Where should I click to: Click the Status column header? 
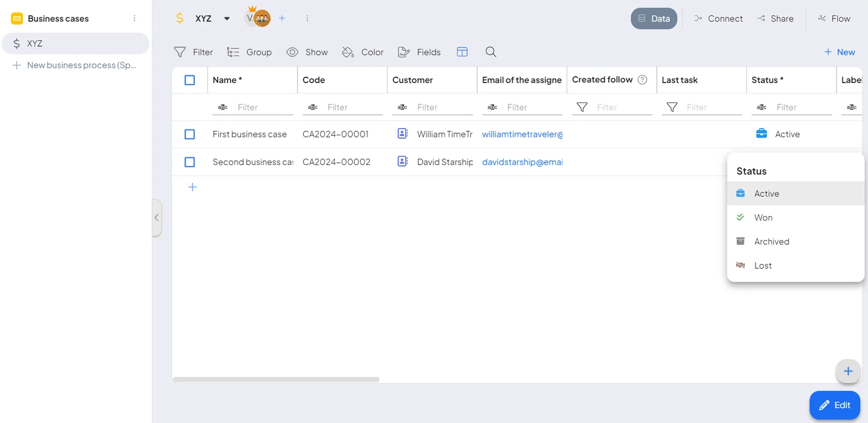point(791,80)
